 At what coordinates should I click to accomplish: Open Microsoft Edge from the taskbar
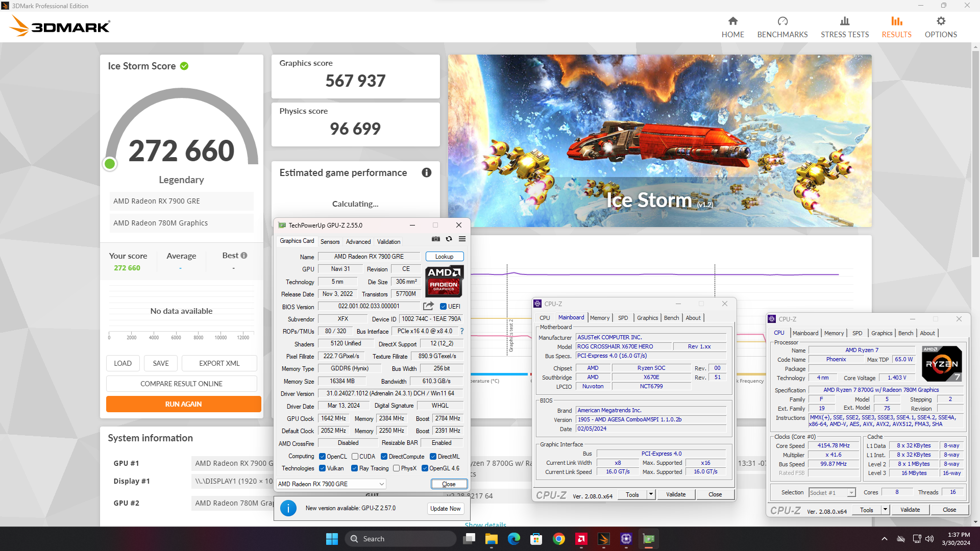coord(513,539)
